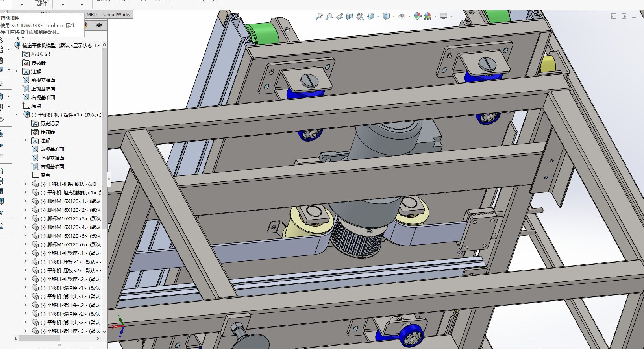Open the Apply Scene dropdown arrow
Viewport: 644px width, 349px height.
click(x=435, y=17)
